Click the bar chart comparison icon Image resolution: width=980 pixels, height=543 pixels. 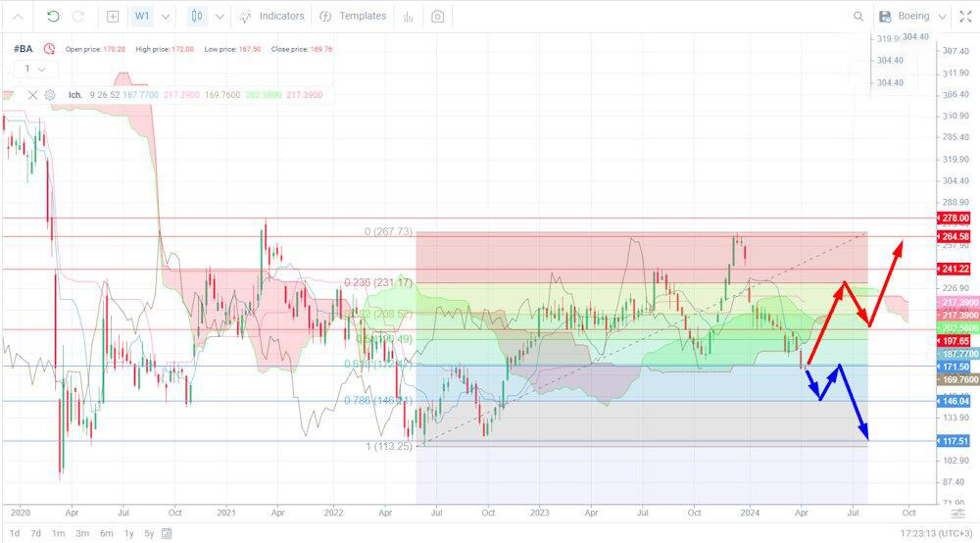pos(408,17)
